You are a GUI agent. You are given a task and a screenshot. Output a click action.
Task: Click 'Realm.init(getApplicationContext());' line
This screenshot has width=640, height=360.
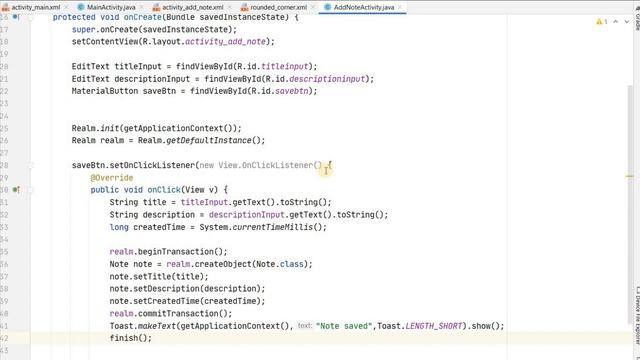click(x=157, y=128)
